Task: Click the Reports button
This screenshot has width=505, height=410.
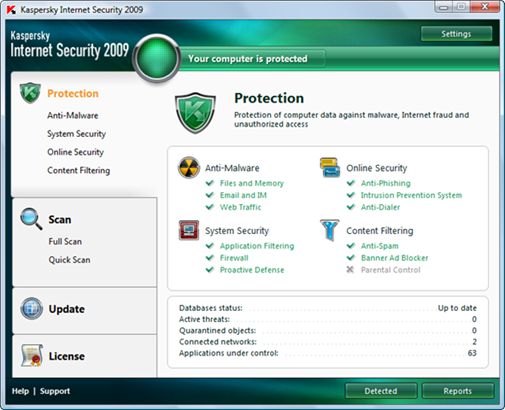Action: pos(458,391)
